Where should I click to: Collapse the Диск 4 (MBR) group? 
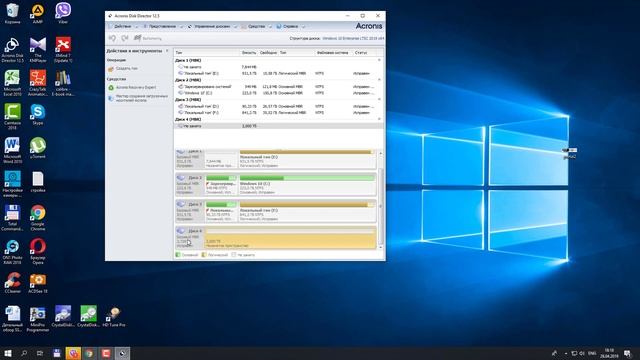[x=379, y=119]
